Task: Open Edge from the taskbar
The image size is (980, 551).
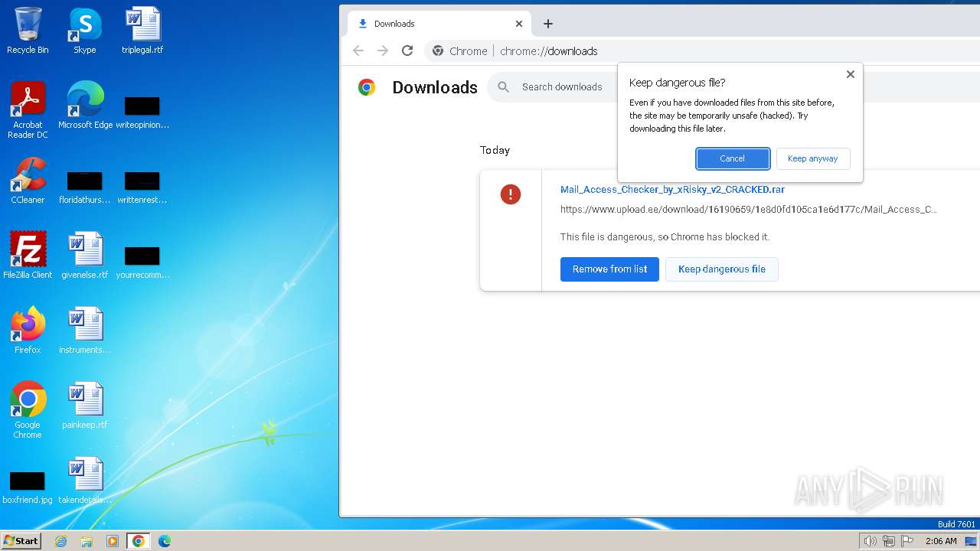Action: (165, 541)
